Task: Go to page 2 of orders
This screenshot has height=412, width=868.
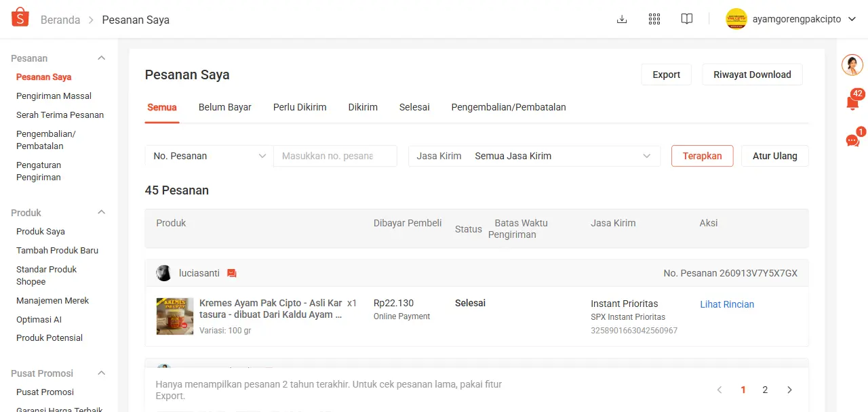Action: coord(765,390)
